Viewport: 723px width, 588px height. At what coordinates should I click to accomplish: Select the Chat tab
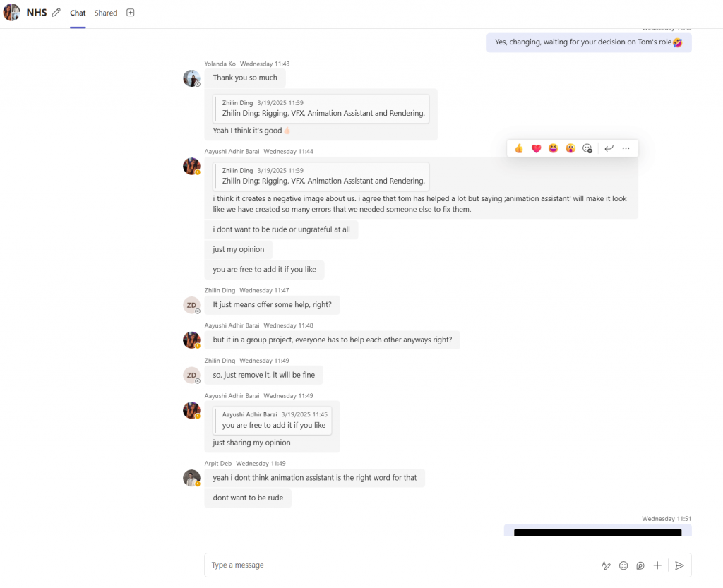[78, 13]
